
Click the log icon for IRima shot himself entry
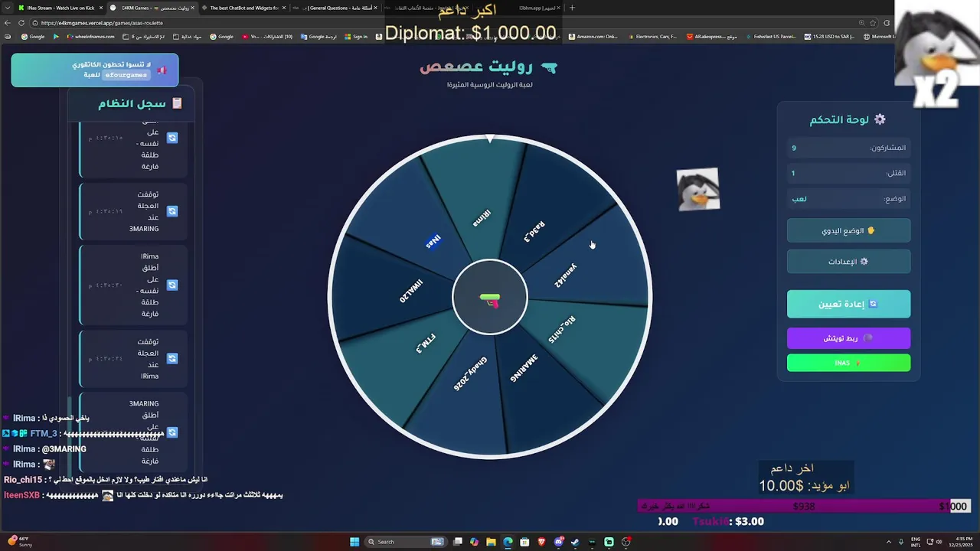172,285
